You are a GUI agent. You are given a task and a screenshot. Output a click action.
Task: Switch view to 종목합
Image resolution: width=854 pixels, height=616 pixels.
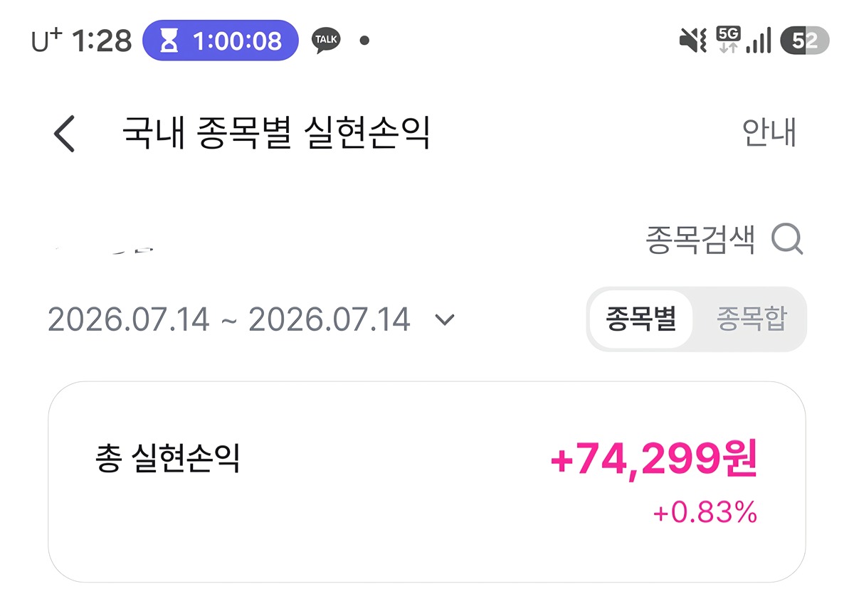point(752,319)
